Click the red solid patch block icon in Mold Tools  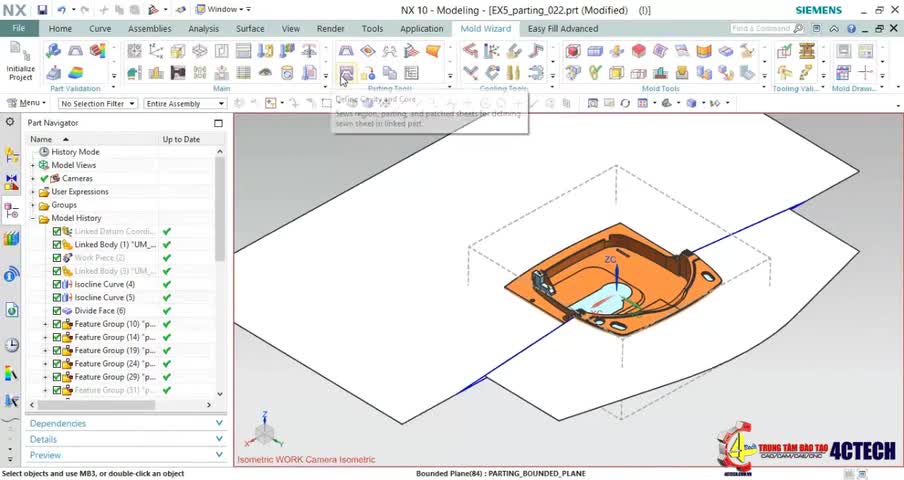(x=639, y=51)
